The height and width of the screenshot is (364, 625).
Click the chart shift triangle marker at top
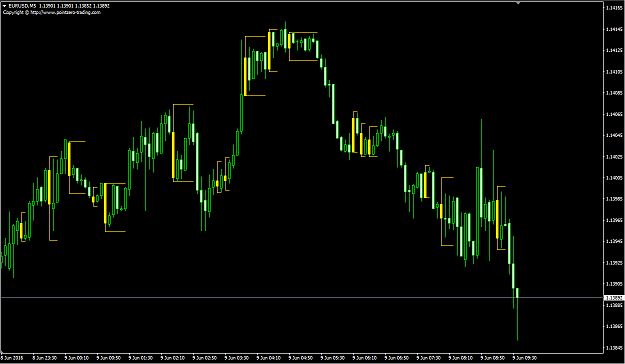518,3
